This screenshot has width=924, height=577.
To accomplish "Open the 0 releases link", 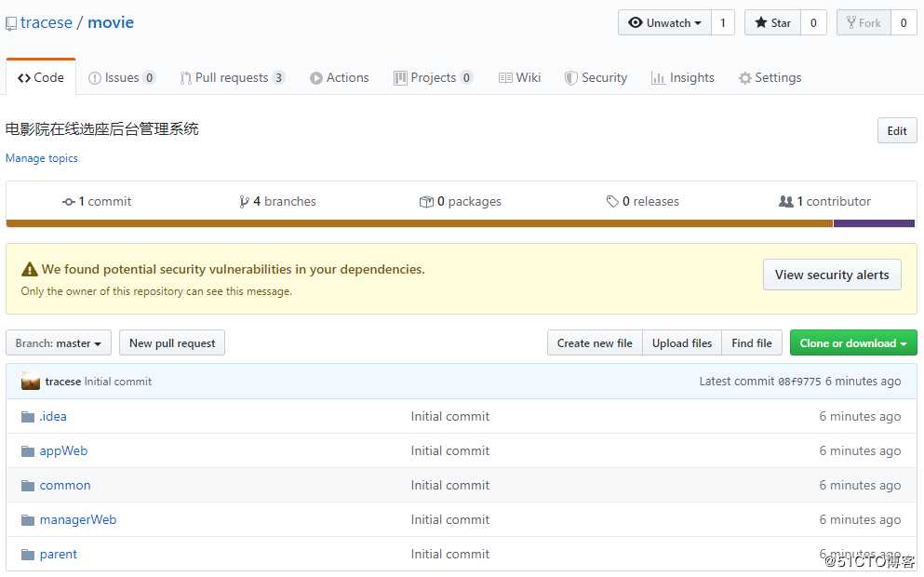I will pos(642,201).
